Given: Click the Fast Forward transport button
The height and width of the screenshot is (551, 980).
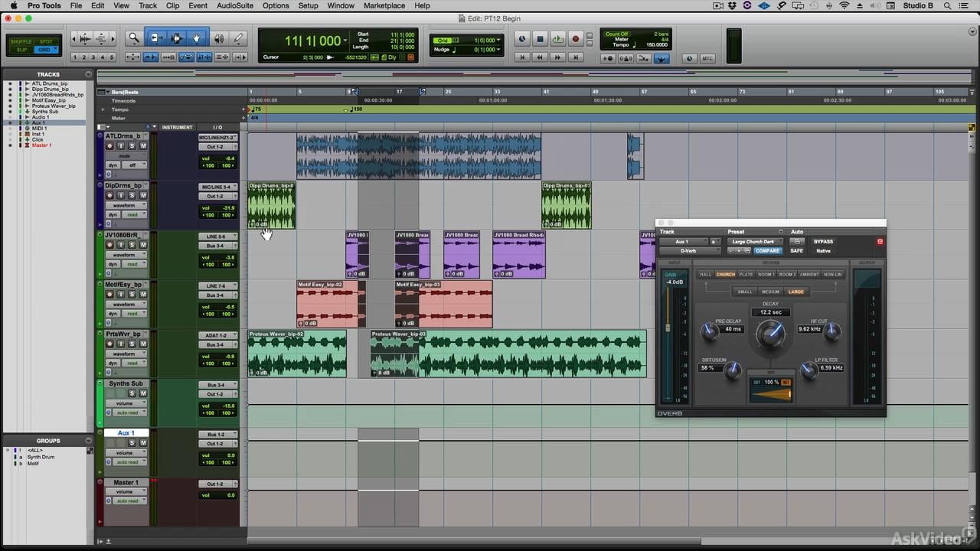Looking at the screenshot, I should pos(558,57).
